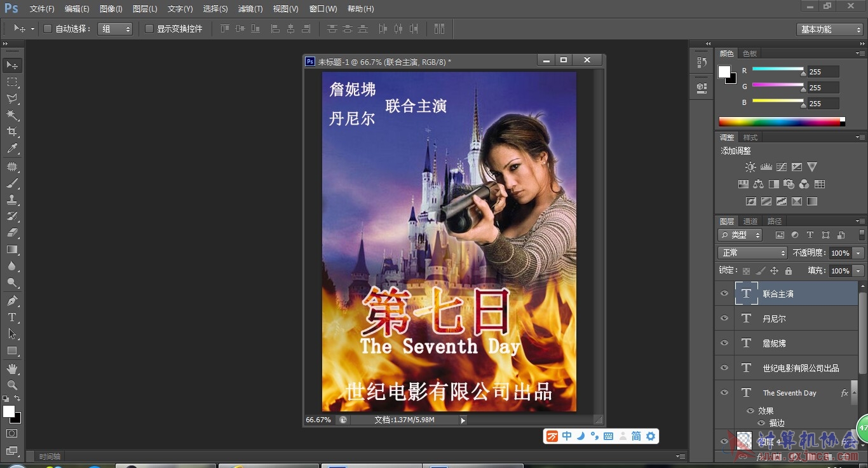
Task: Select the Brush tool
Action: tap(12, 183)
